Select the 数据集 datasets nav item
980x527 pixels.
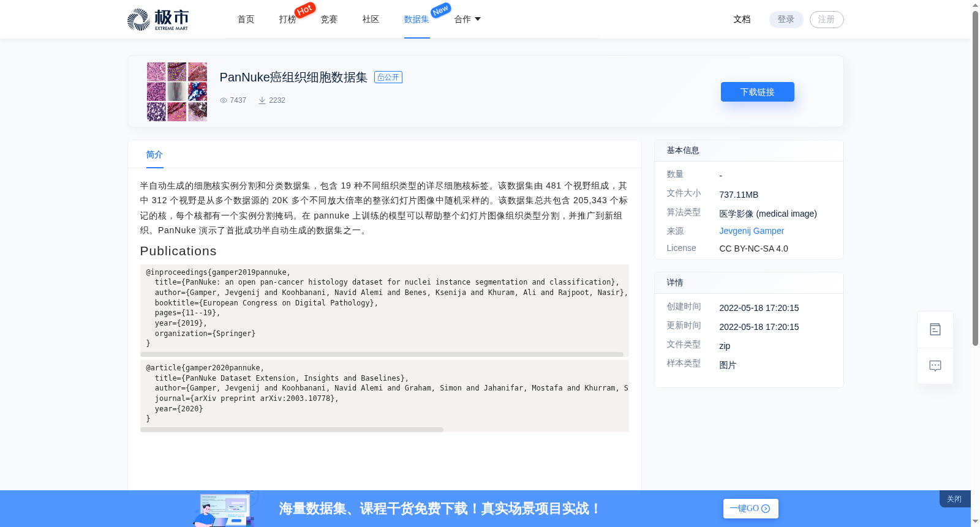(417, 20)
